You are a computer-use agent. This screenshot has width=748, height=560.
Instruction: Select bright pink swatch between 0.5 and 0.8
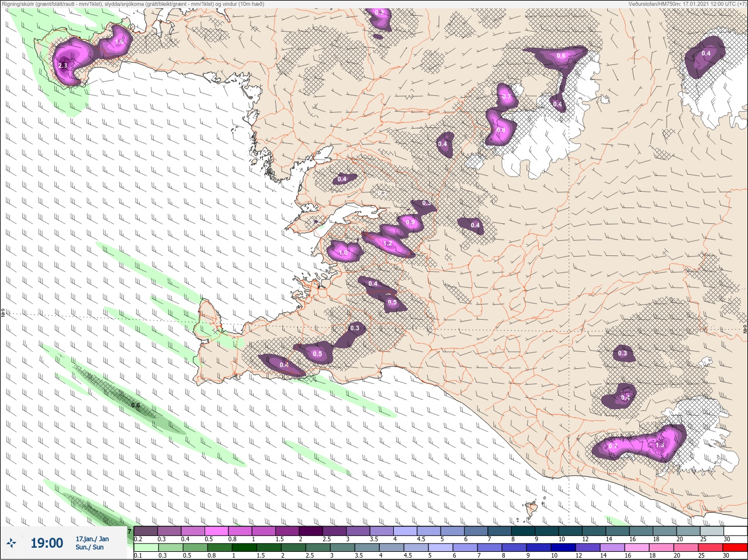pos(217,531)
